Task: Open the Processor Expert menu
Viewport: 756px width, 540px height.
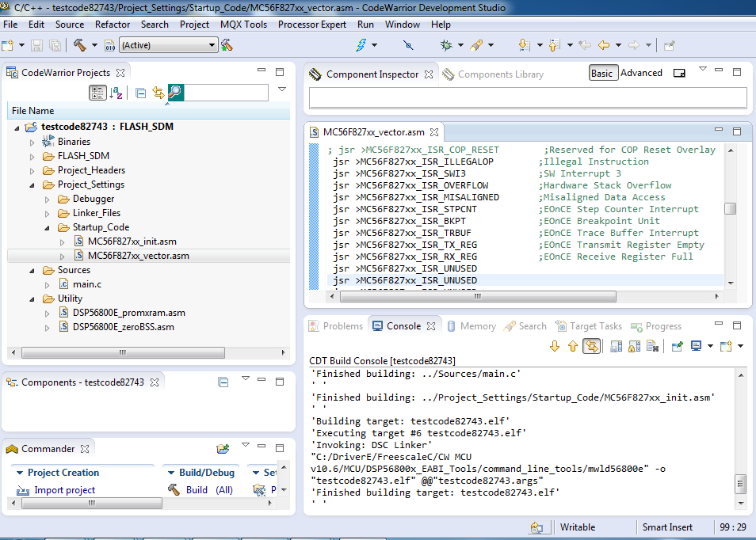Action: click(311, 25)
